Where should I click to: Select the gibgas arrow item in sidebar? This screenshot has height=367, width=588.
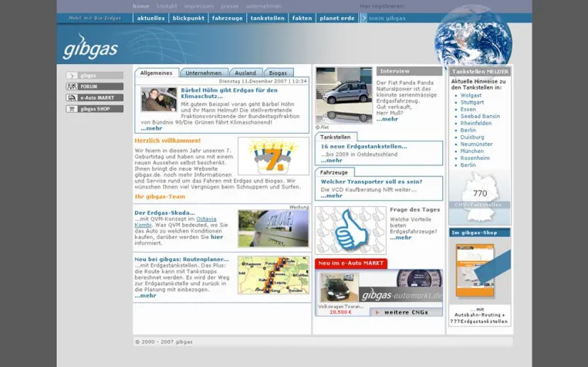[x=94, y=76]
